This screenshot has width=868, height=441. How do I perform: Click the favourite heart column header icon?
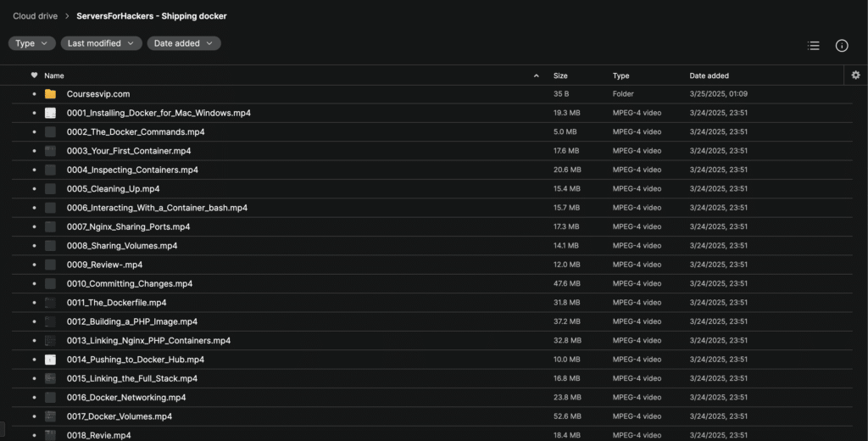point(34,75)
